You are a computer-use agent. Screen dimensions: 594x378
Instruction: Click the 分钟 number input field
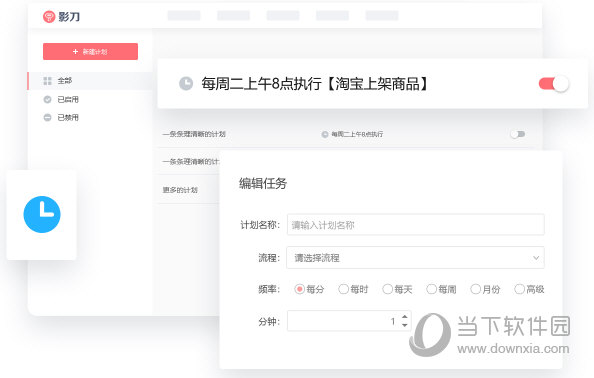coord(349,321)
